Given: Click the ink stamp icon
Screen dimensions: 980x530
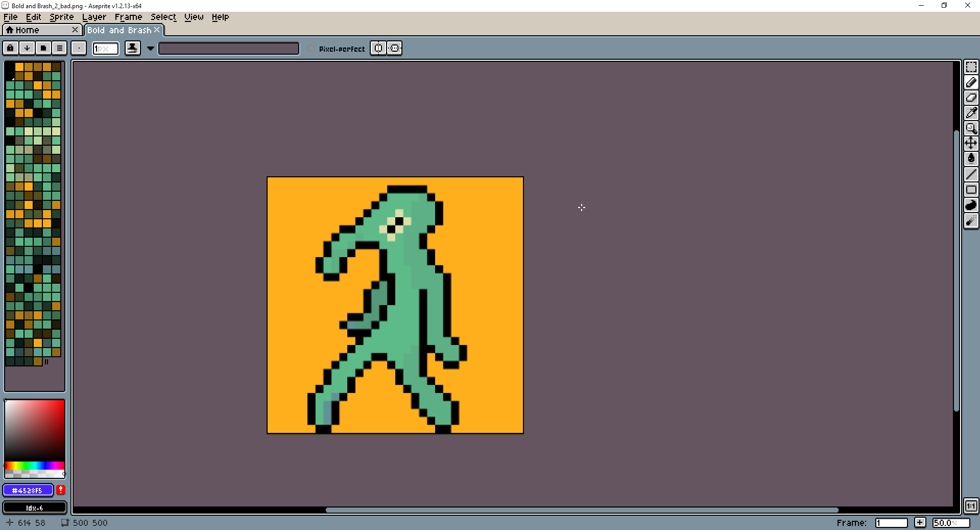Looking at the screenshot, I should (x=133, y=48).
